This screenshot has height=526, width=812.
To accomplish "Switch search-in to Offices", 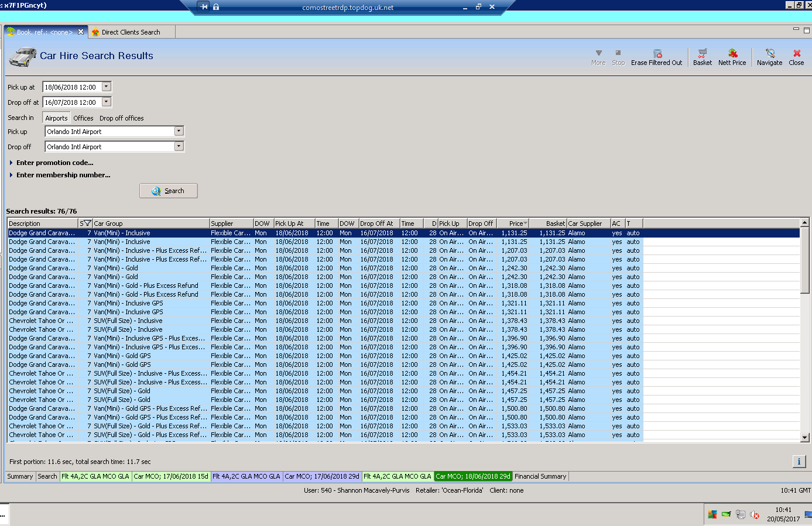I will 83,118.
